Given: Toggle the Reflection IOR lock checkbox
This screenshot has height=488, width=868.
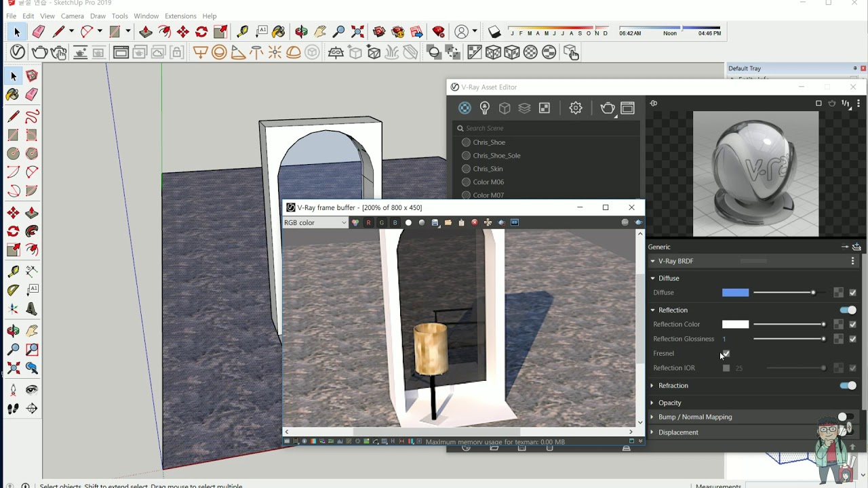Looking at the screenshot, I should (726, 368).
